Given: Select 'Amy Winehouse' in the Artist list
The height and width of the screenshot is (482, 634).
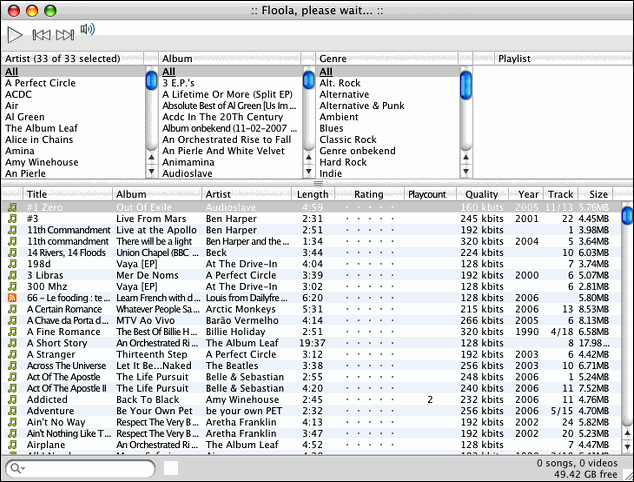Looking at the screenshot, I should (x=42, y=162).
